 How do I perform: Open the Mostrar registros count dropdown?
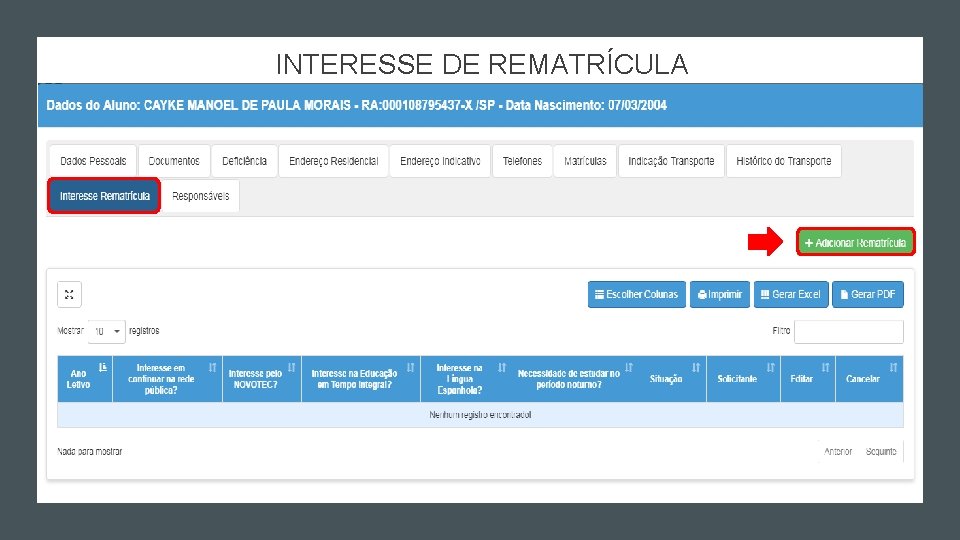(107, 331)
